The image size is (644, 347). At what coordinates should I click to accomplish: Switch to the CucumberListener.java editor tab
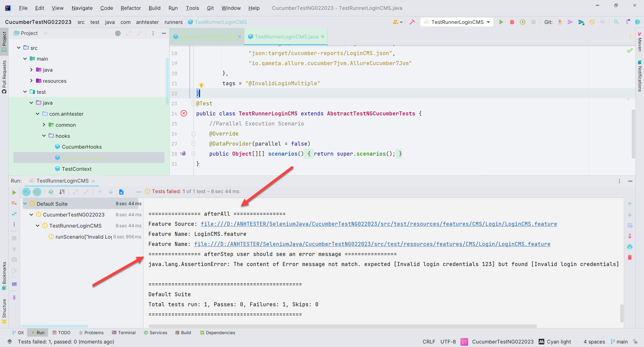(x=207, y=37)
